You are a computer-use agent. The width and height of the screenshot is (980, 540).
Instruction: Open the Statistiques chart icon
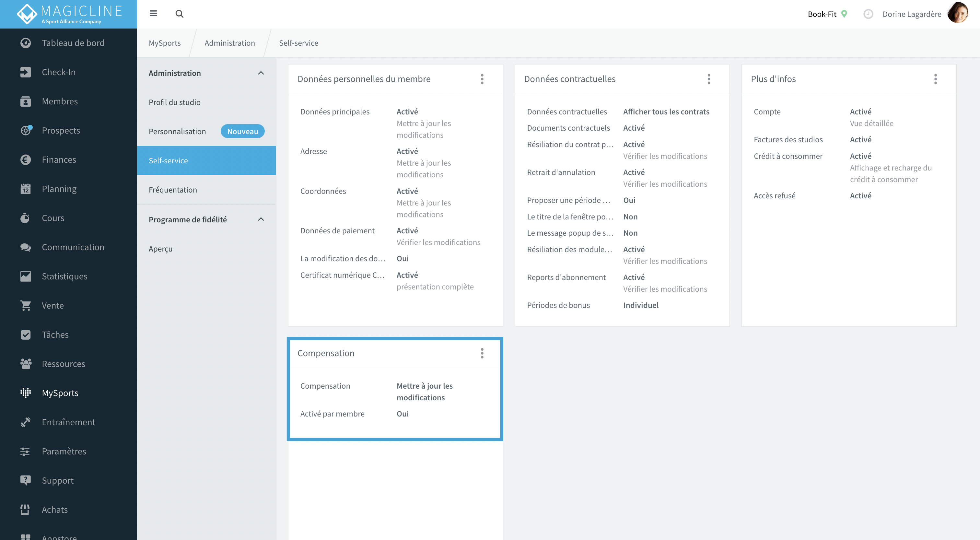[26, 276]
